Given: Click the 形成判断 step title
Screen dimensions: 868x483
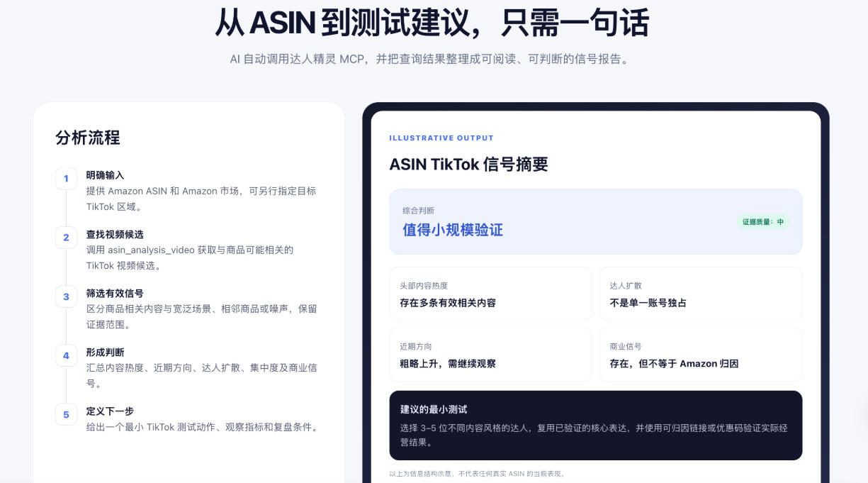Looking at the screenshot, I should (x=106, y=352).
